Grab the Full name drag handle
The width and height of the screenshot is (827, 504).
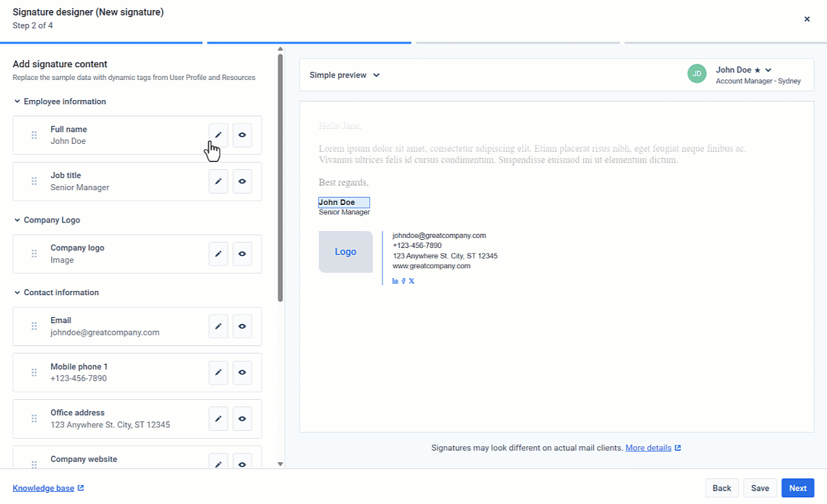point(34,135)
